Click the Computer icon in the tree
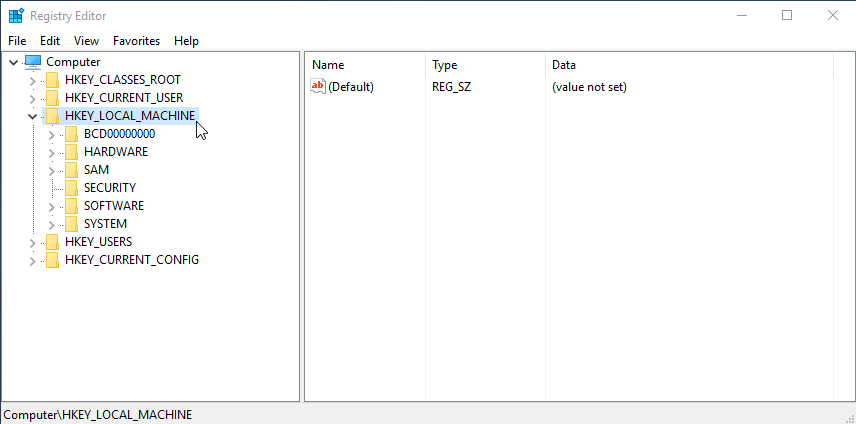856x424 pixels. tap(33, 62)
